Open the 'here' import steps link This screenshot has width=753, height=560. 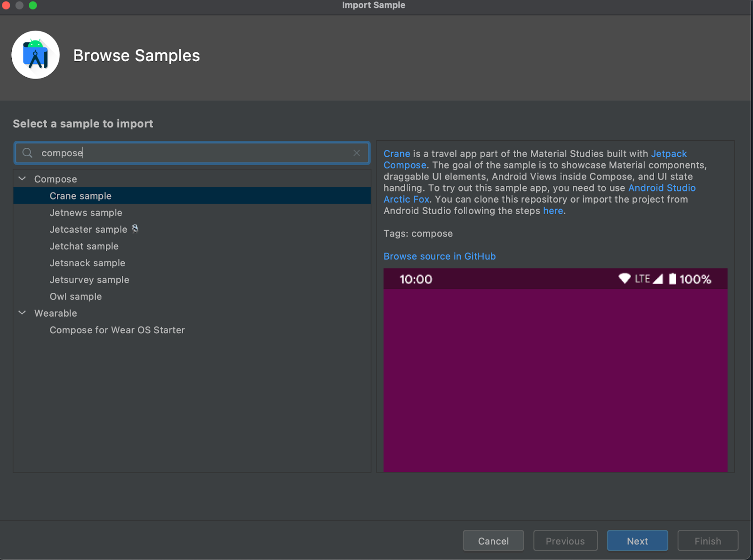pyautogui.click(x=553, y=211)
